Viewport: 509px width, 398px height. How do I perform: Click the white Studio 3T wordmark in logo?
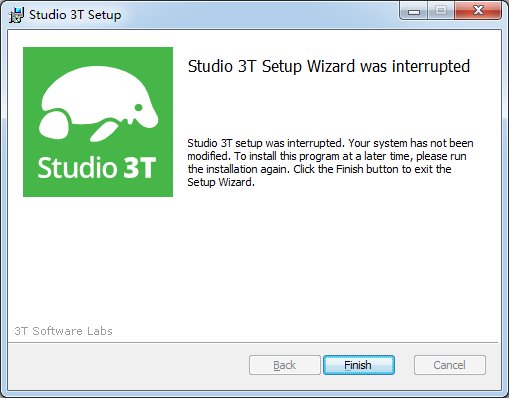pyautogui.click(x=97, y=168)
